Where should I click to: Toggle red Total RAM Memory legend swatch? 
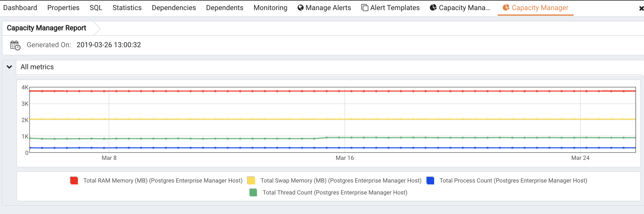pos(74,181)
